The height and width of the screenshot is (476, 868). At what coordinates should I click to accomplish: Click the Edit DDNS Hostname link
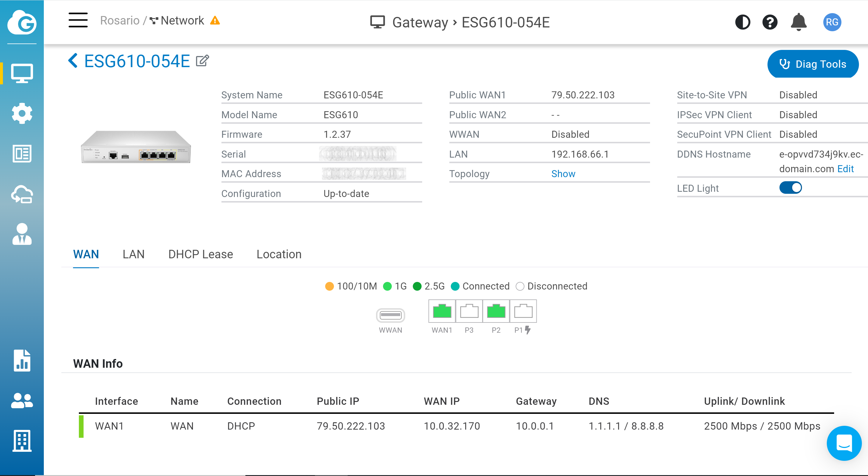pos(846,168)
